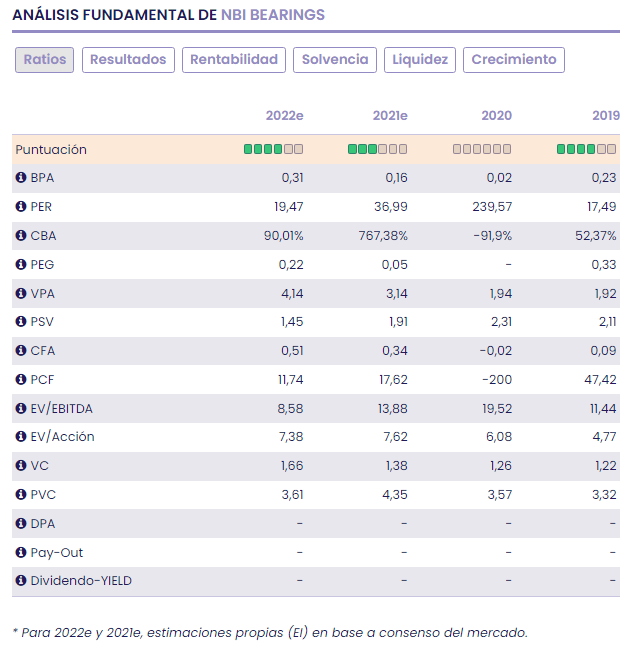This screenshot has height=650, width=630.
Task: Click the 2020 column header
Action: pyautogui.click(x=497, y=116)
